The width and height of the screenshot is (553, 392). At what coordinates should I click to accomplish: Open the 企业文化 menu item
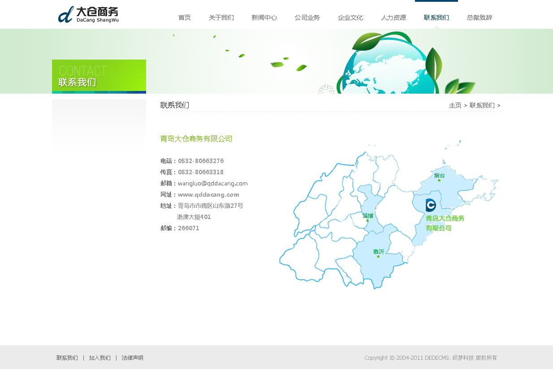point(350,18)
